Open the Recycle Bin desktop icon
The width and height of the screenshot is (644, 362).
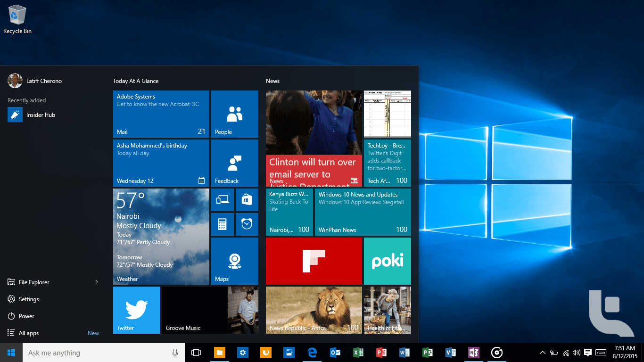point(17,19)
